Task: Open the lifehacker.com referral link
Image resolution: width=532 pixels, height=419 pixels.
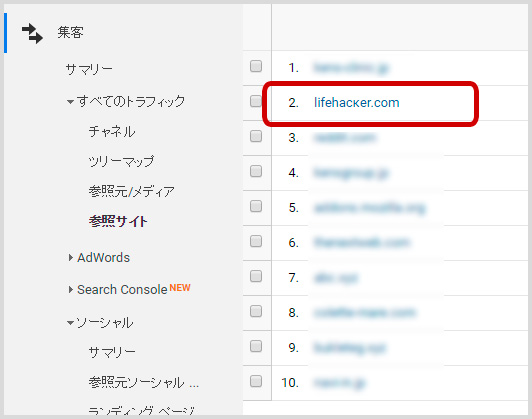Action: pyautogui.click(x=357, y=102)
